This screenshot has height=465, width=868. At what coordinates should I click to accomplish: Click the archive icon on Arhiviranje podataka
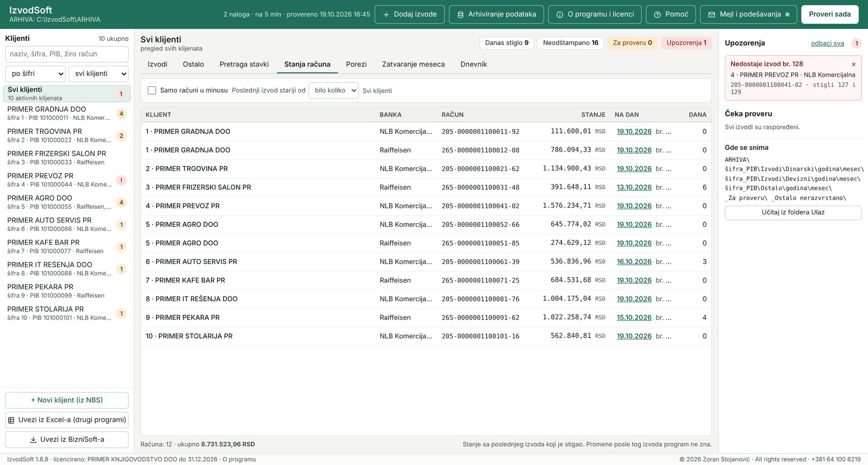tap(460, 14)
